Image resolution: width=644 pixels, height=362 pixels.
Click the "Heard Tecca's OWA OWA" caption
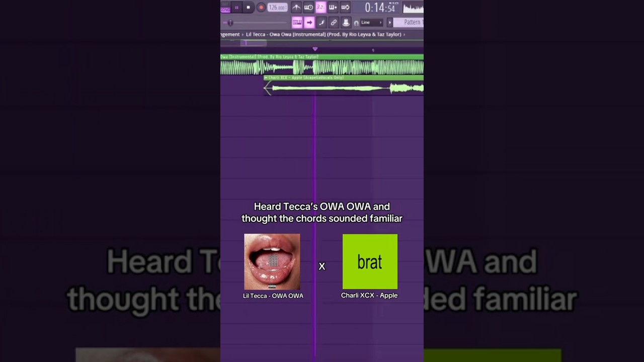click(322, 212)
